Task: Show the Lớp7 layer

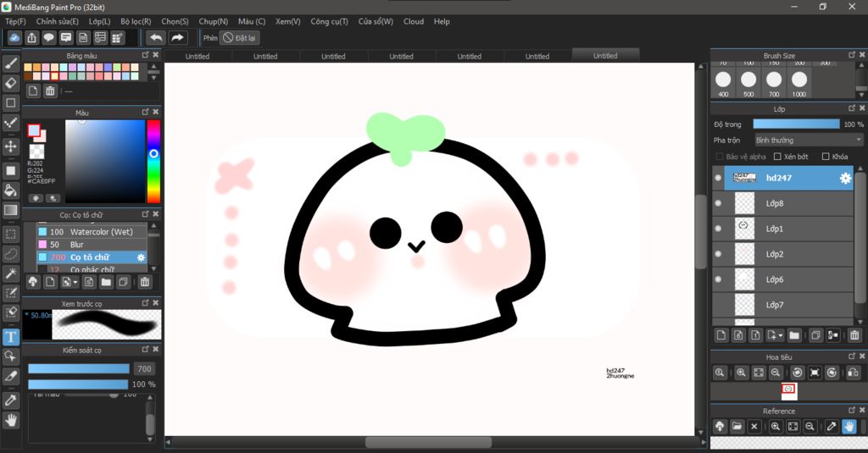Action: click(x=718, y=305)
